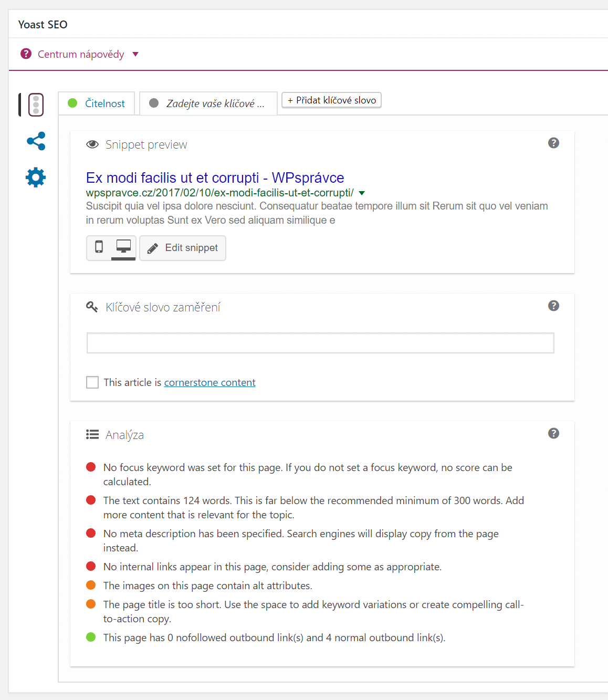Click the focus keyword input field
The image size is (608, 700).
point(320,343)
